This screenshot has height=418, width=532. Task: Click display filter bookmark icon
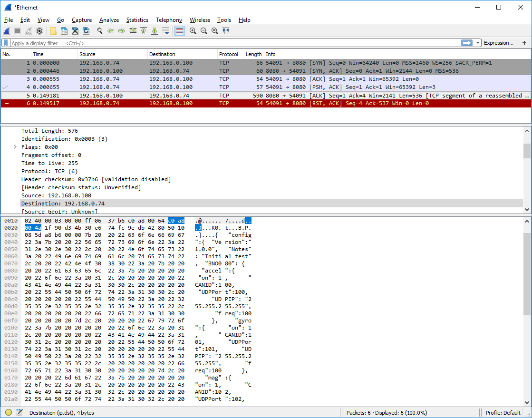point(6,43)
